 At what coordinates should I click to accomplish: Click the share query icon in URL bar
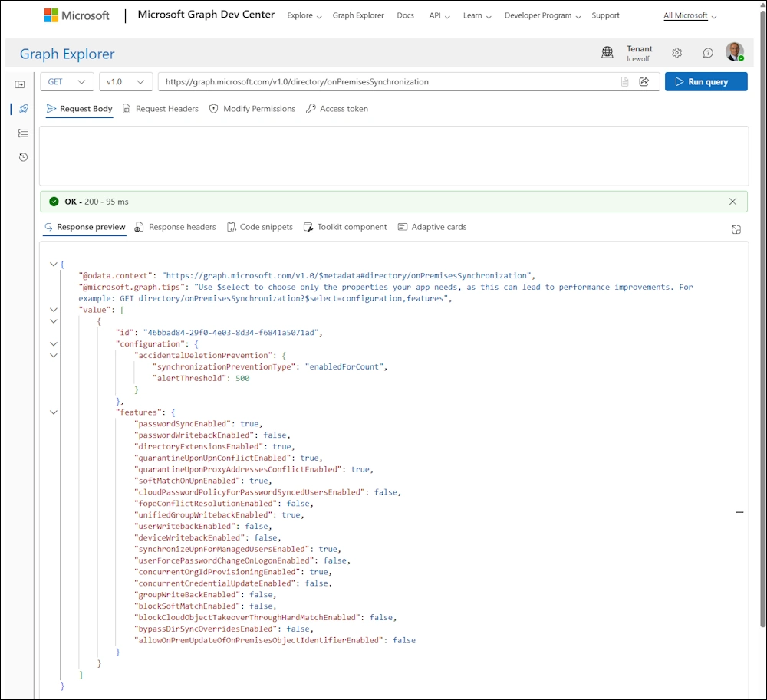(x=644, y=81)
